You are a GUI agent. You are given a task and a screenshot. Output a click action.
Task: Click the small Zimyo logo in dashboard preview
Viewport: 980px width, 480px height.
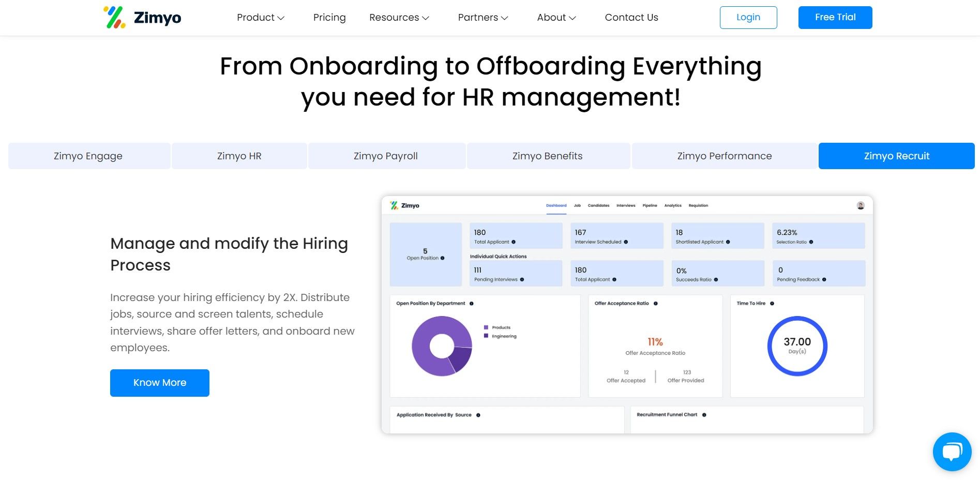click(404, 205)
